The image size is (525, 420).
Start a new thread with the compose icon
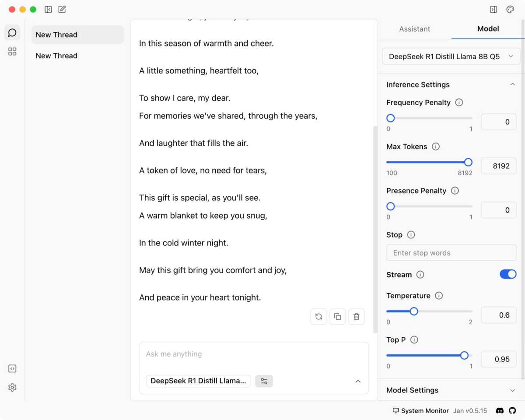click(62, 10)
